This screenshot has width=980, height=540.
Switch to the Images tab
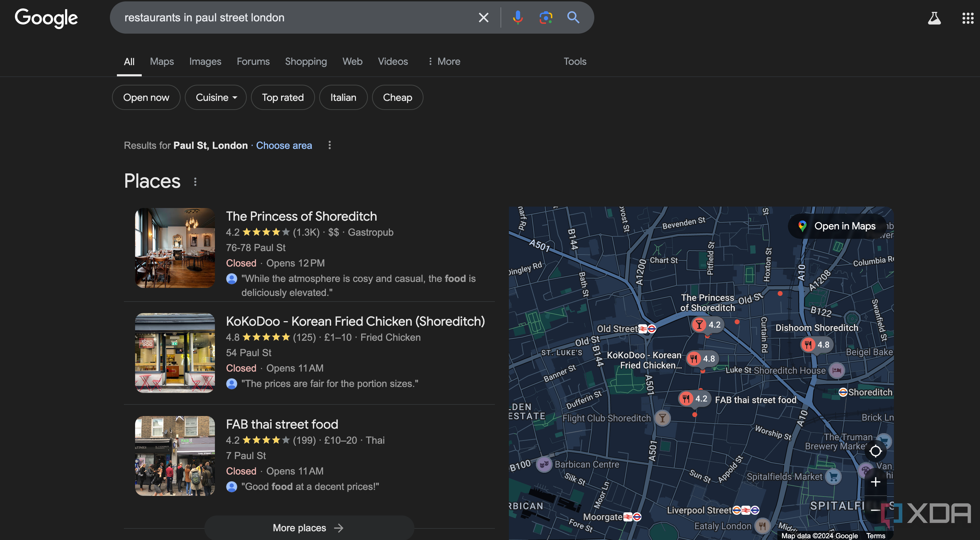tap(205, 61)
